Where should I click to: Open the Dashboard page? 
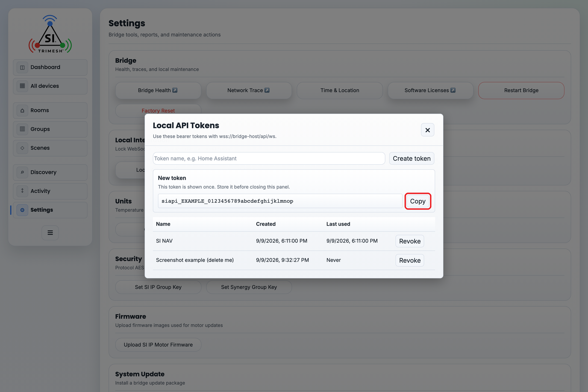pos(50,67)
